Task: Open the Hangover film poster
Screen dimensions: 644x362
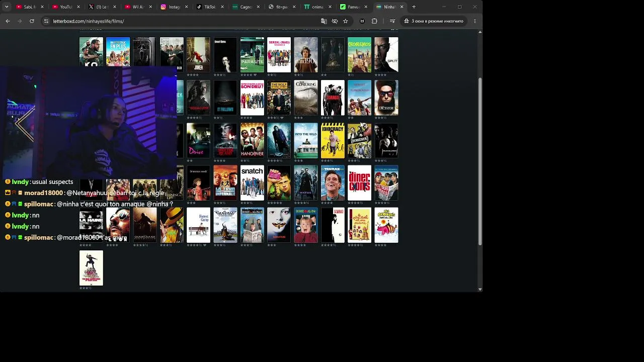Action: 252,140
